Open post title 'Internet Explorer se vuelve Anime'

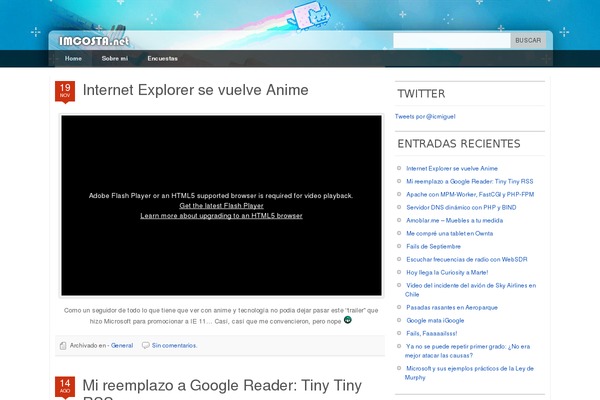(196, 90)
